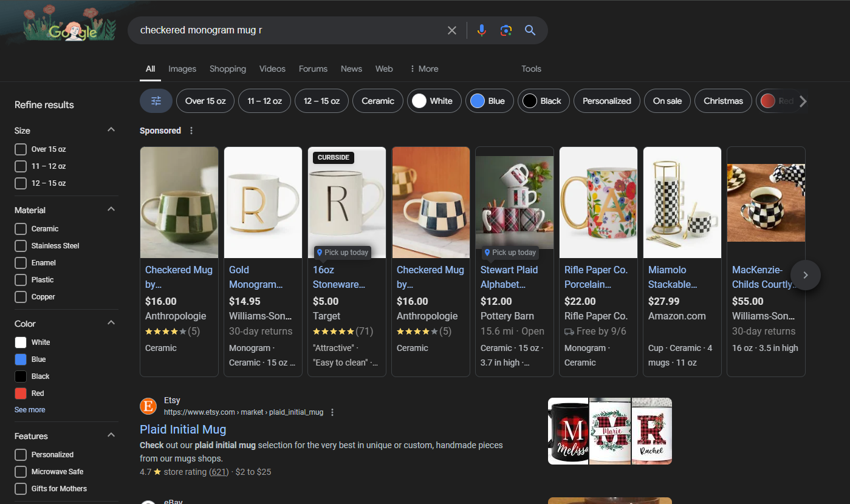Viewport: 850px width, 504px height.
Task: Click into the search query field
Action: (x=289, y=30)
